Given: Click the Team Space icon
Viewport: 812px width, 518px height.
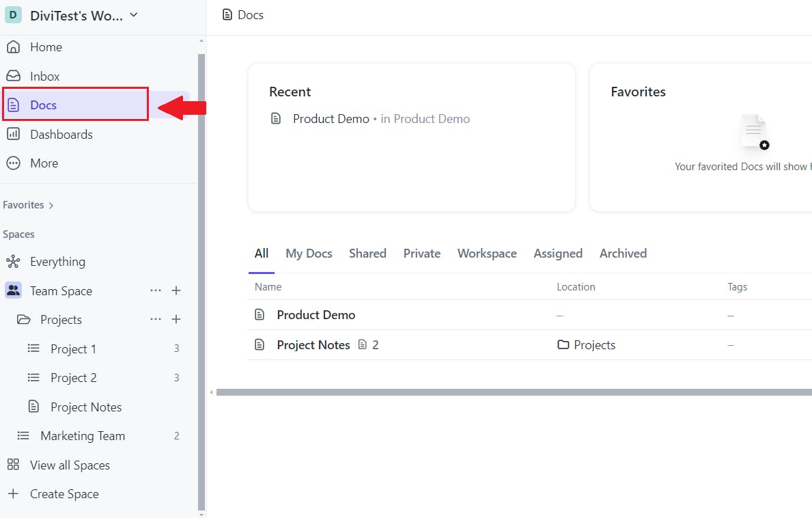Looking at the screenshot, I should click(13, 290).
